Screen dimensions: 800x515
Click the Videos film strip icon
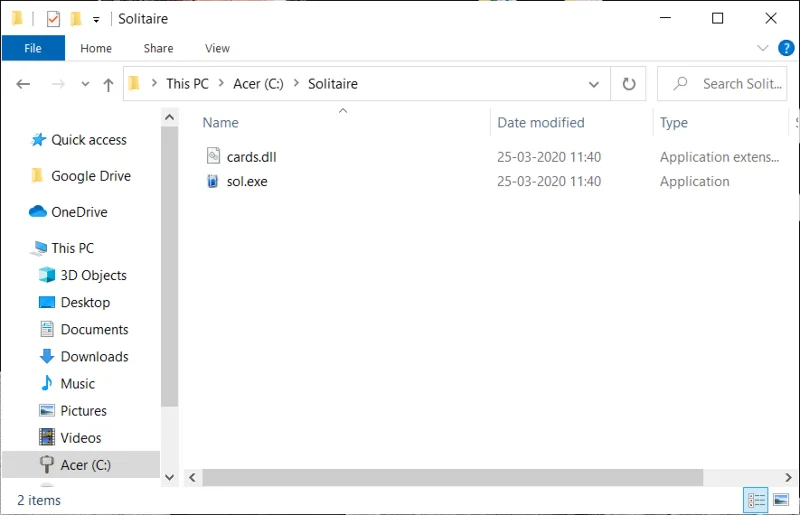click(47, 437)
